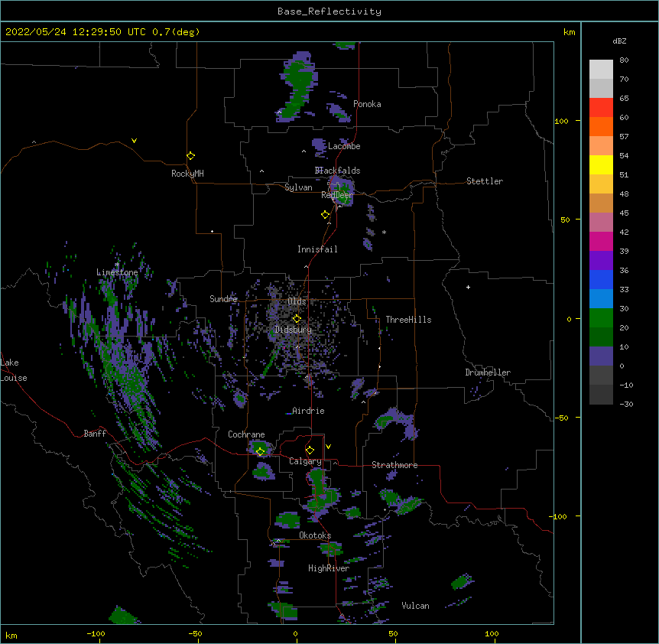The image size is (659, 644).
Task: Click the Limestone label
Action: pos(117,272)
